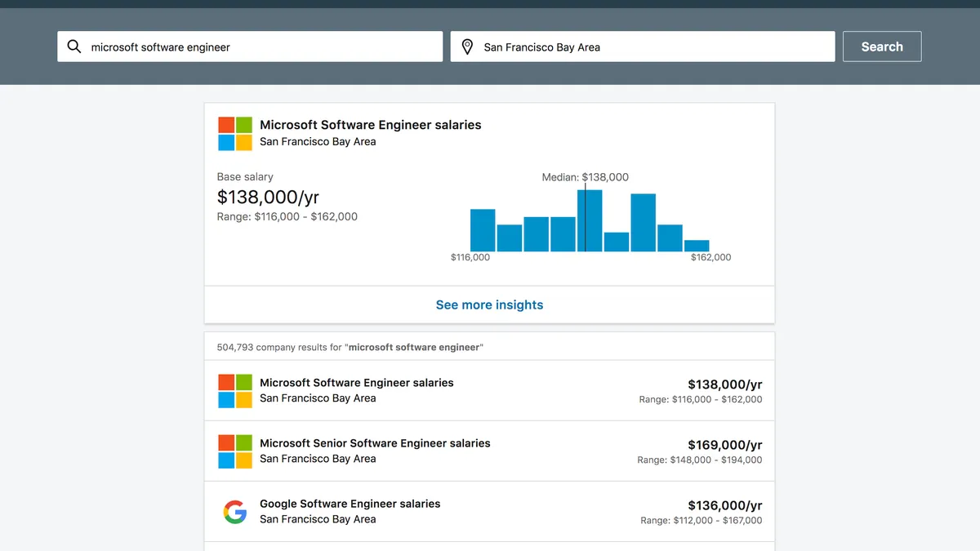This screenshot has height=551, width=980.
Task: Click the location pin icon
Action: pos(467,47)
